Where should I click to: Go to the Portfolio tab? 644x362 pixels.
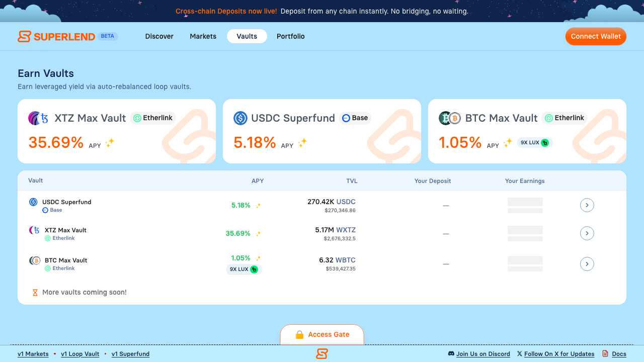pos(291,36)
